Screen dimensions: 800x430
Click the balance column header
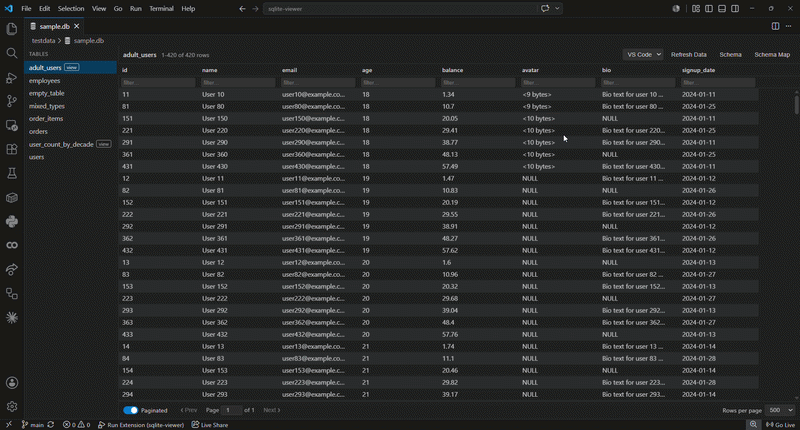[453, 70]
